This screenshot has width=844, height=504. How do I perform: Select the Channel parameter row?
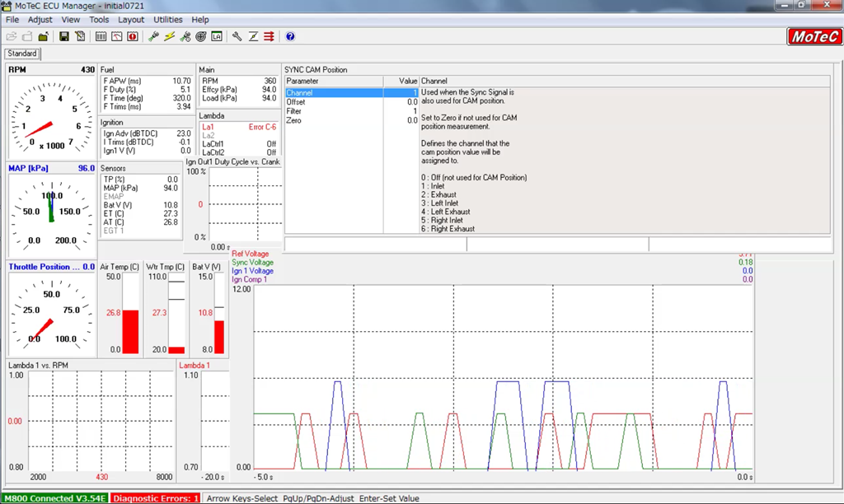(x=351, y=92)
